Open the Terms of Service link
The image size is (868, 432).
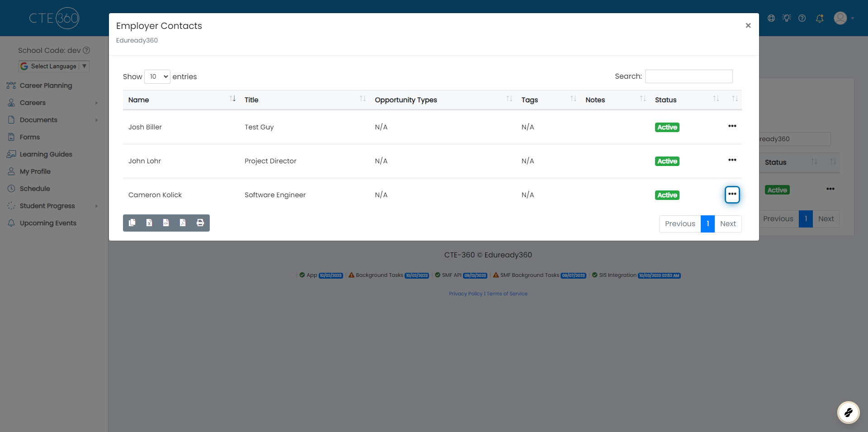tap(507, 294)
